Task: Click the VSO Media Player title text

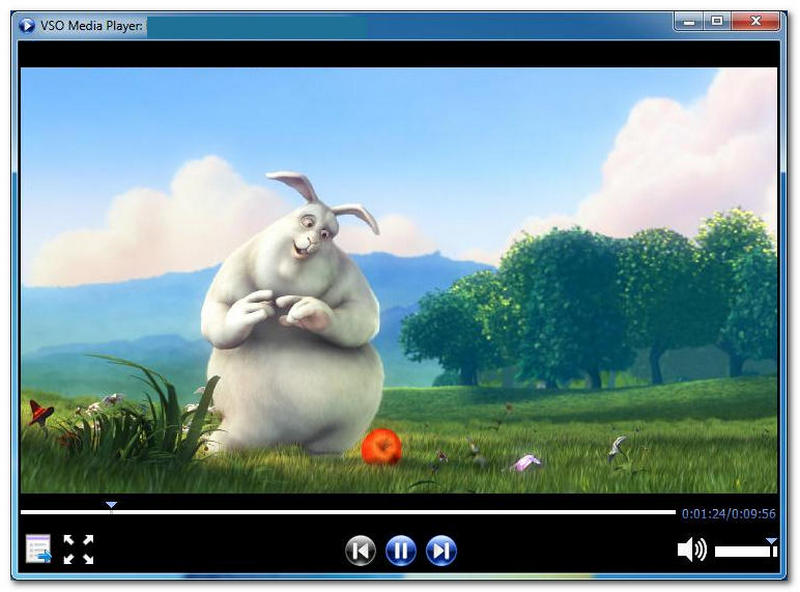Action: click(x=92, y=26)
